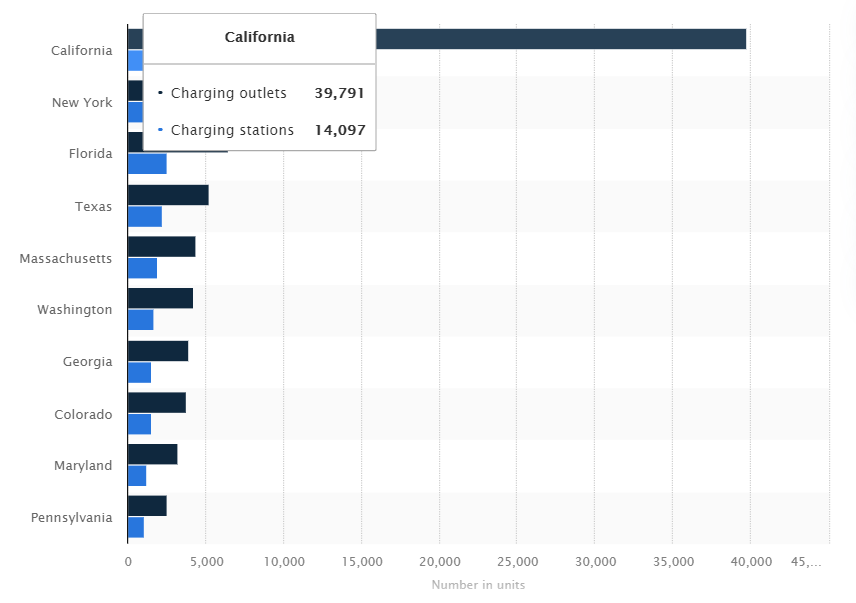Select Georgia's blue charging stations bar

pos(139,373)
